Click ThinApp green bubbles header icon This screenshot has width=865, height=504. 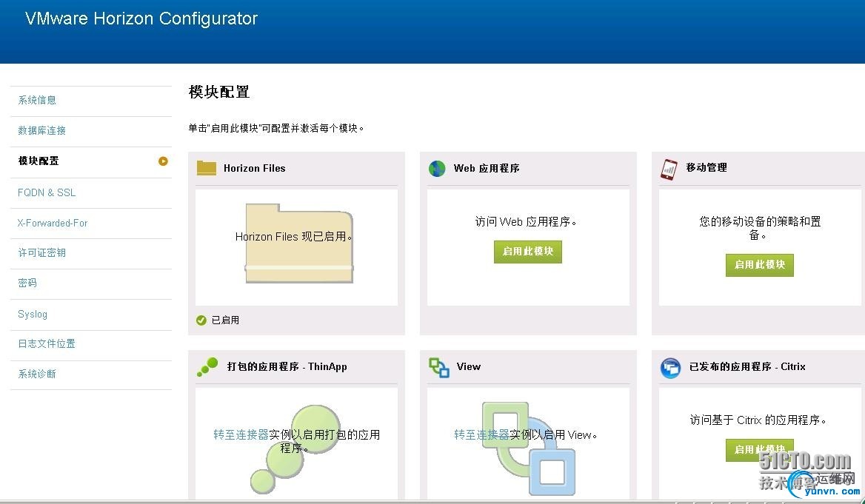pos(207,366)
